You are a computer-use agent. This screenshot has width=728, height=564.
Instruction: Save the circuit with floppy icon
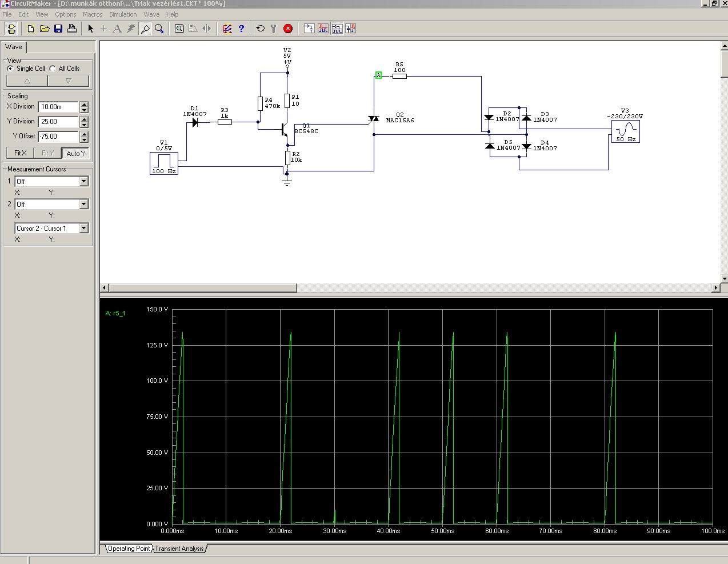[58, 29]
